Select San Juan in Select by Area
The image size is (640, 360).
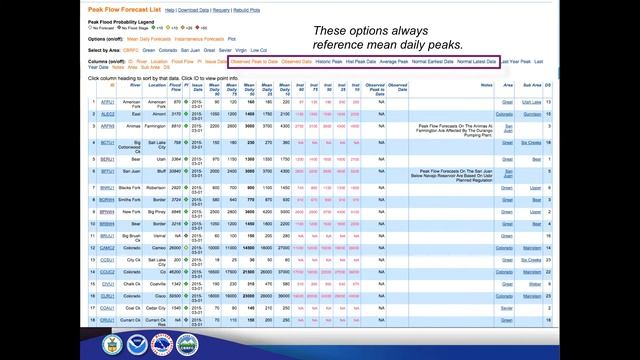click(x=190, y=50)
